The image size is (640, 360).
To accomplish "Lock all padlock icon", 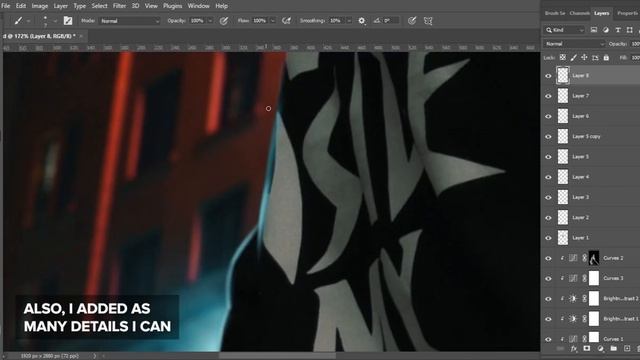I will 606,58.
